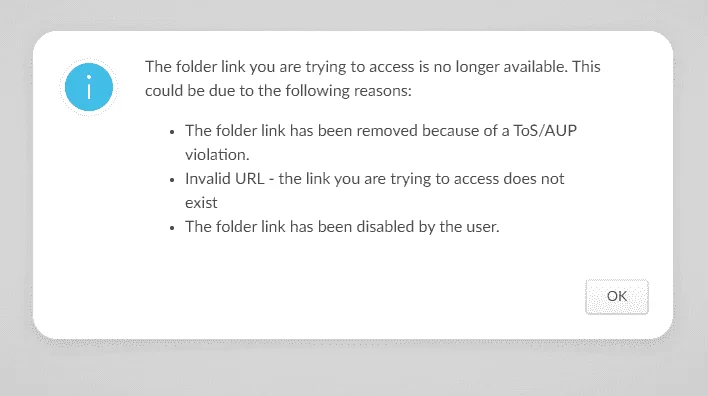Click the blue information icon
This screenshot has width=708, height=396.
click(88, 87)
